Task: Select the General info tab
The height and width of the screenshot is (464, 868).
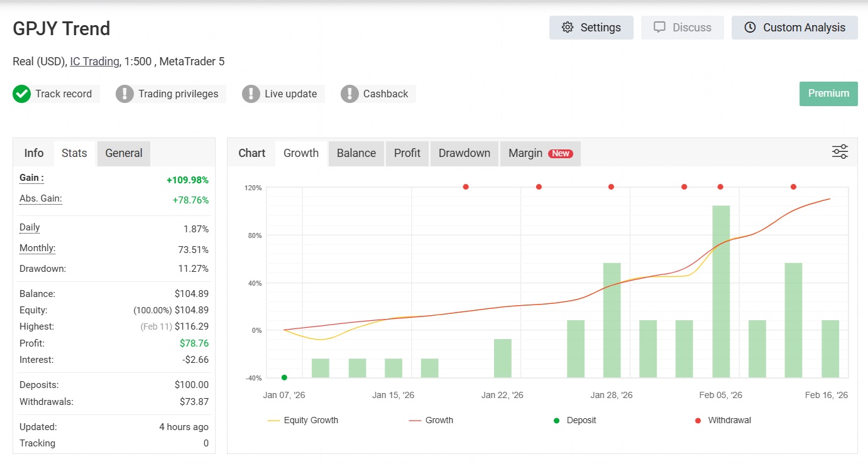Action: coord(124,153)
